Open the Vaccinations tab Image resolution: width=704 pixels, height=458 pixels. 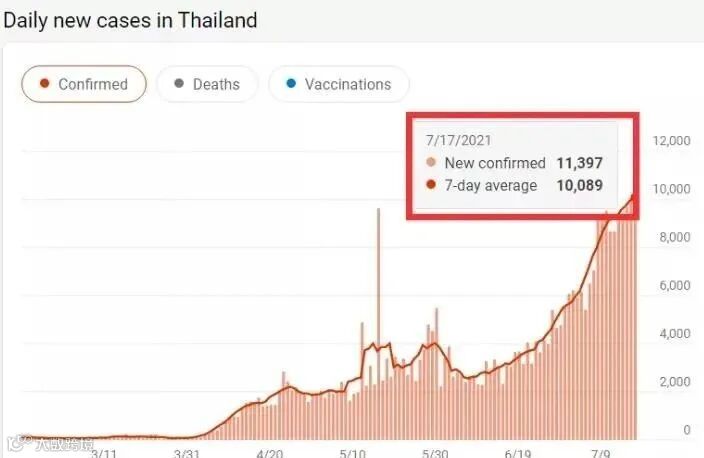pyautogui.click(x=339, y=84)
